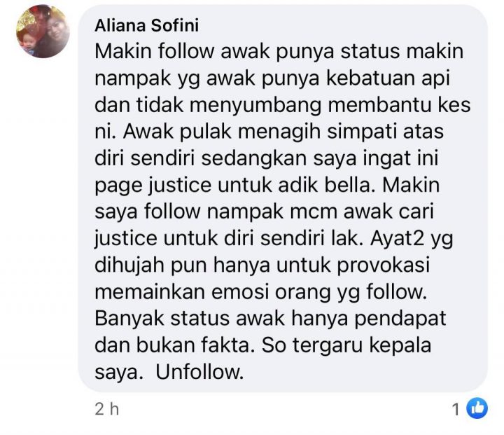Select the word Ayat2 in the comment
Image resolution: width=504 pixels, height=435 pixels.
[398, 239]
